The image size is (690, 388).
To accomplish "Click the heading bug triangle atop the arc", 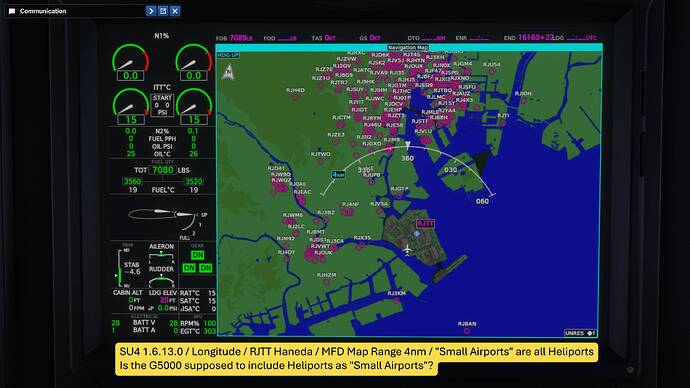I will pos(407,144).
